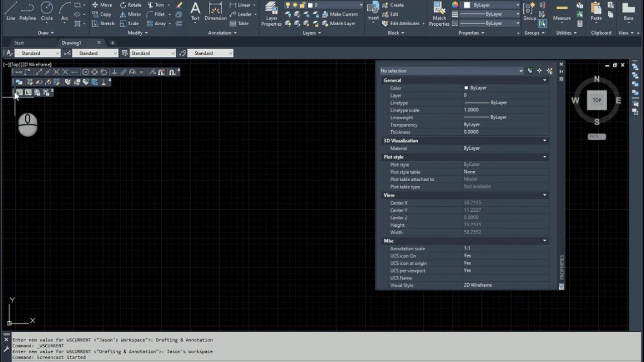Toggle layer 0 on/off lightbulb
644x362 pixels.
pyautogui.click(x=288, y=5)
